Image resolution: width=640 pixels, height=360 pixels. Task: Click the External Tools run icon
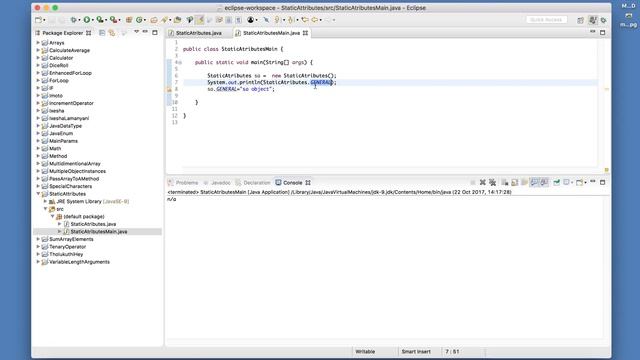(113, 20)
